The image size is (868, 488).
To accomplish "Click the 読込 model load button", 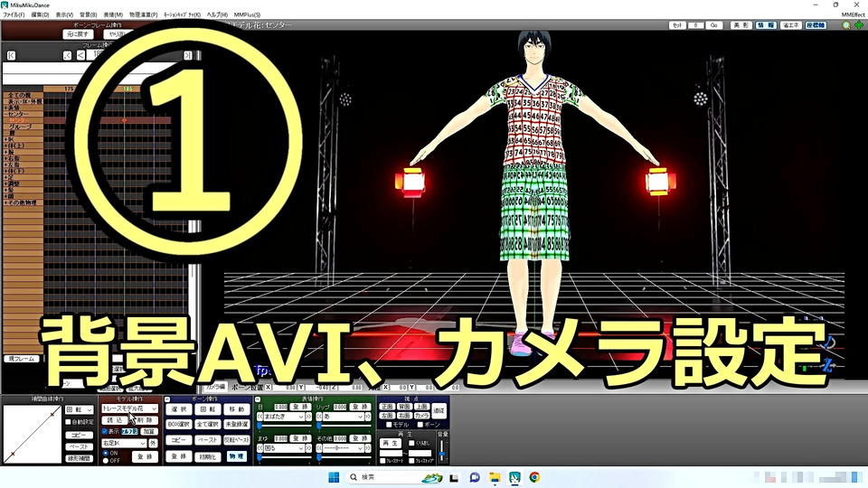I will [115, 420].
